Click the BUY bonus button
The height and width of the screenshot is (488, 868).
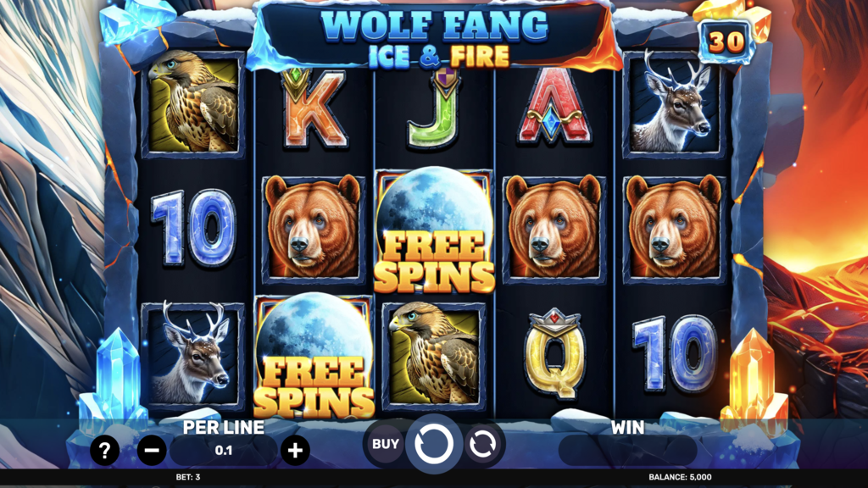[x=385, y=444]
